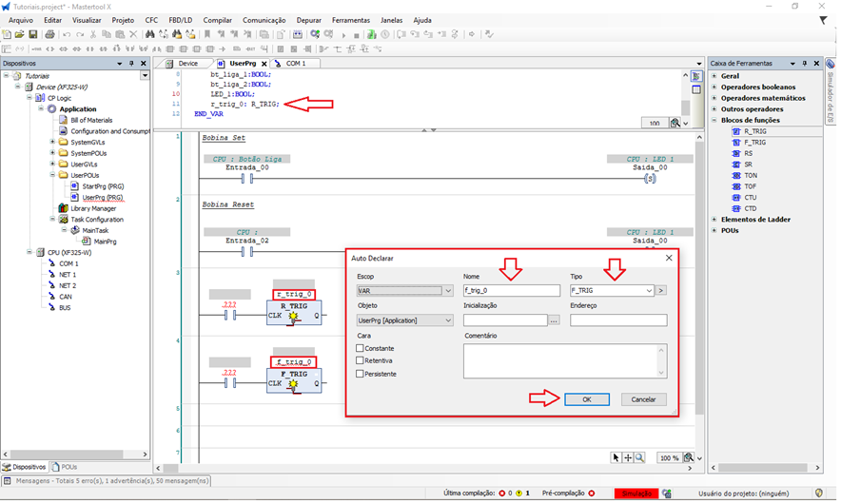The width and height of the screenshot is (841, 504).
Task: Click the Print icon in the toolbar
Action: coord(49,34)
